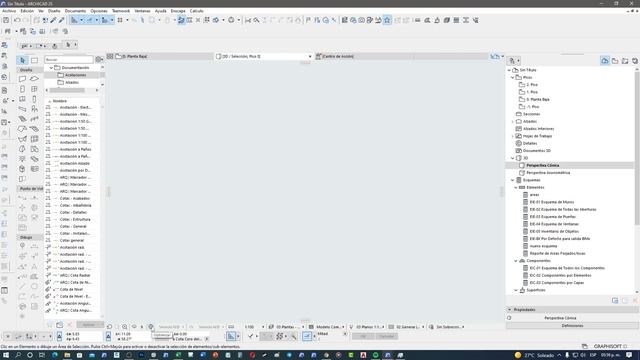Collapse the Propiedades panel section

click(x=509, y=310)
